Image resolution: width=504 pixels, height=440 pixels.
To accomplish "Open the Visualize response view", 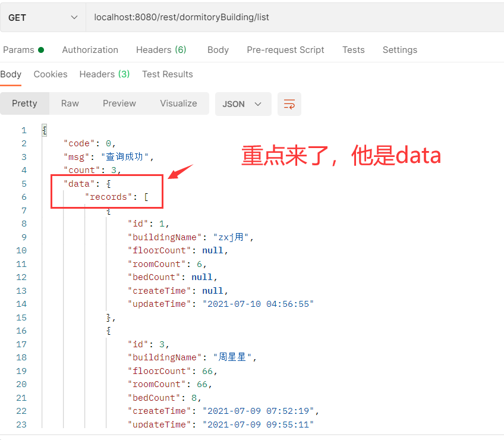I will tap(178, 103).
